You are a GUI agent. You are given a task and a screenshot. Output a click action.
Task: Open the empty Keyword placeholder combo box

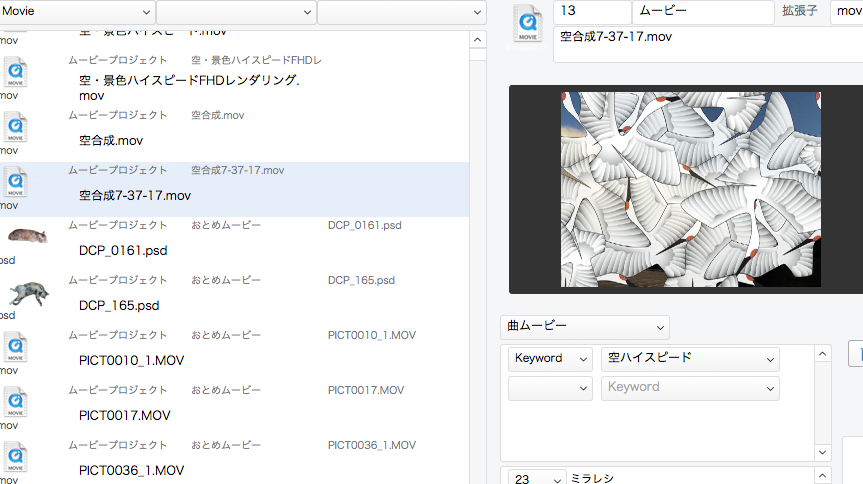tap(690, 388)
